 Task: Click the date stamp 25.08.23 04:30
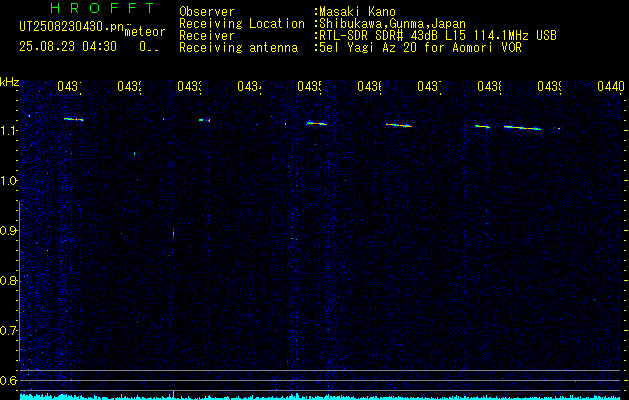point(68,47)
